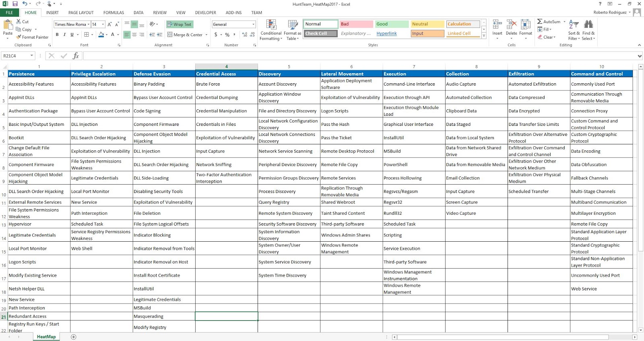The height and width of the screenshot is (341, 644).
Task: Switch to the DEVELOPER tab
Action: 206,13
